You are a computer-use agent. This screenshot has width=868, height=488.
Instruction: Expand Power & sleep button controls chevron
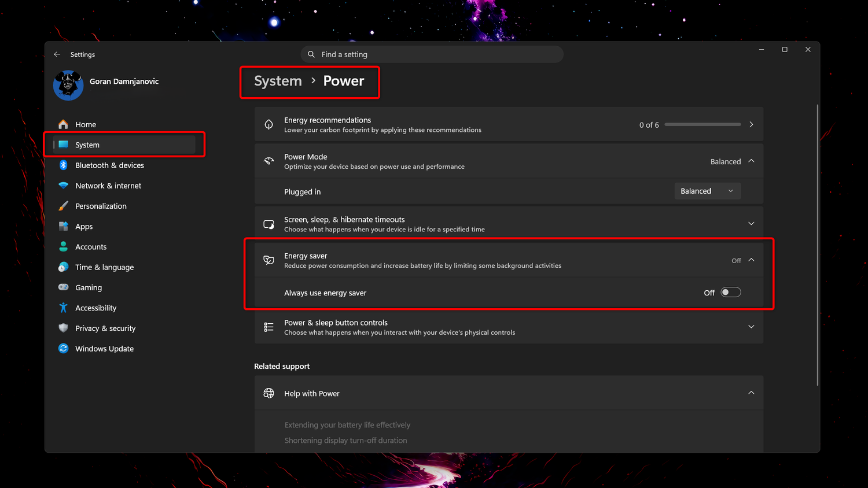point(751,327)
